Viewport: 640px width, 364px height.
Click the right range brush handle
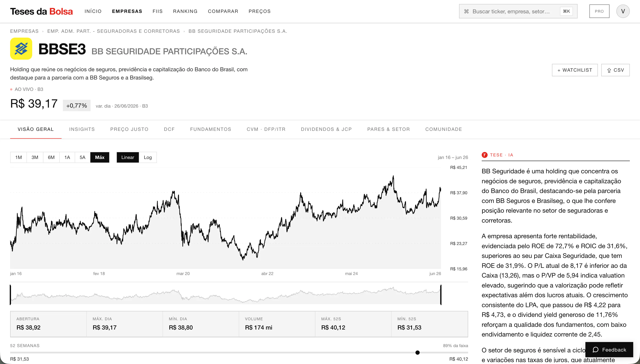pyautogui.click(x=441, y=295)
